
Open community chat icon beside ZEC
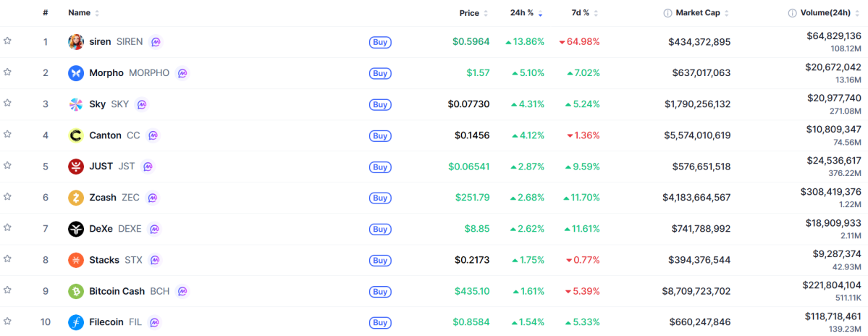pos(152,198)
